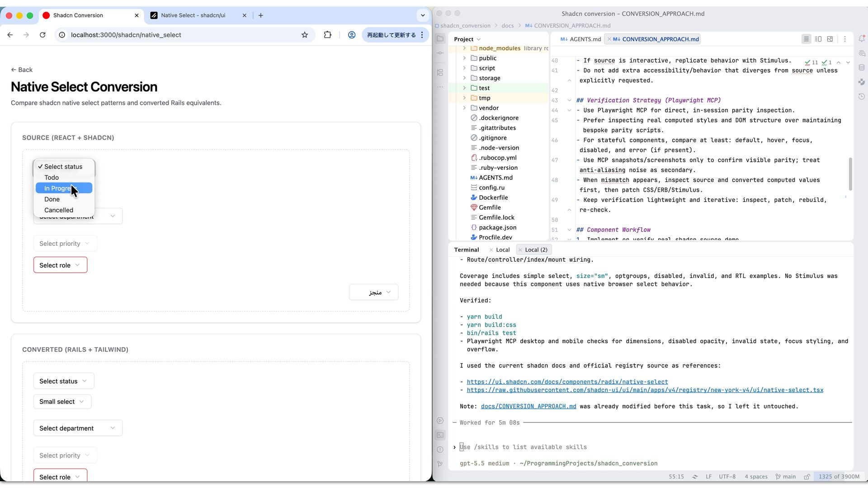Go Back via the arrow link
This screenshot has width=868, height=488.
tap(22, 70)
